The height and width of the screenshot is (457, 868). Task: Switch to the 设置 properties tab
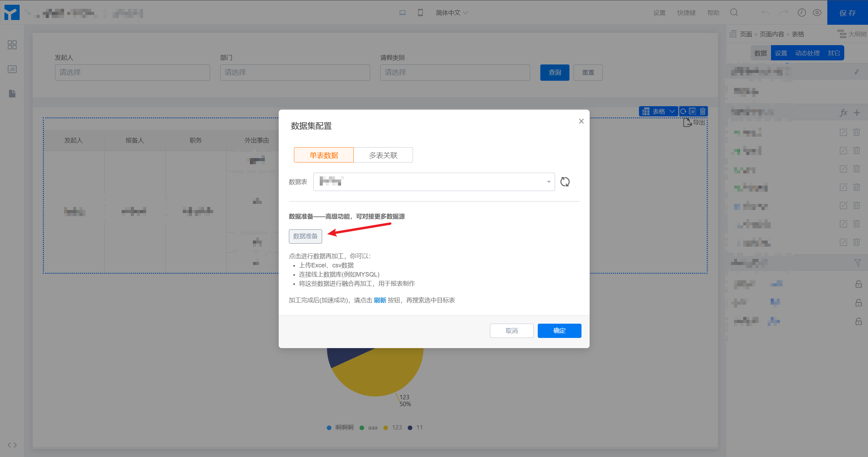[x=781, y=53]
